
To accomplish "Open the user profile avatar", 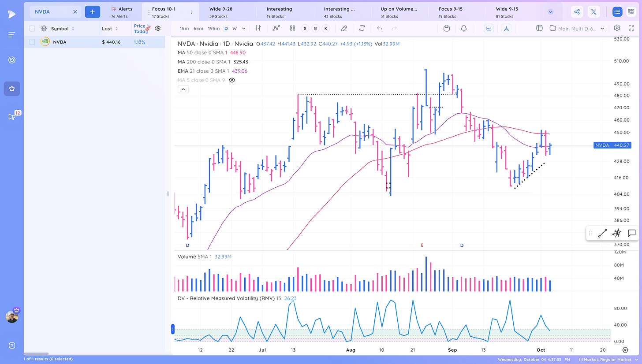I will [x=12, y=316].
